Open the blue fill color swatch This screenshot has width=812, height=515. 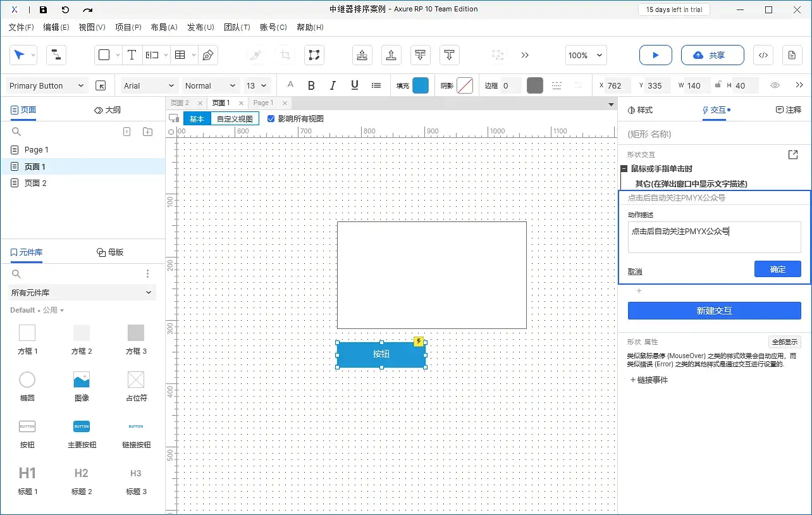tap(421, 85)
